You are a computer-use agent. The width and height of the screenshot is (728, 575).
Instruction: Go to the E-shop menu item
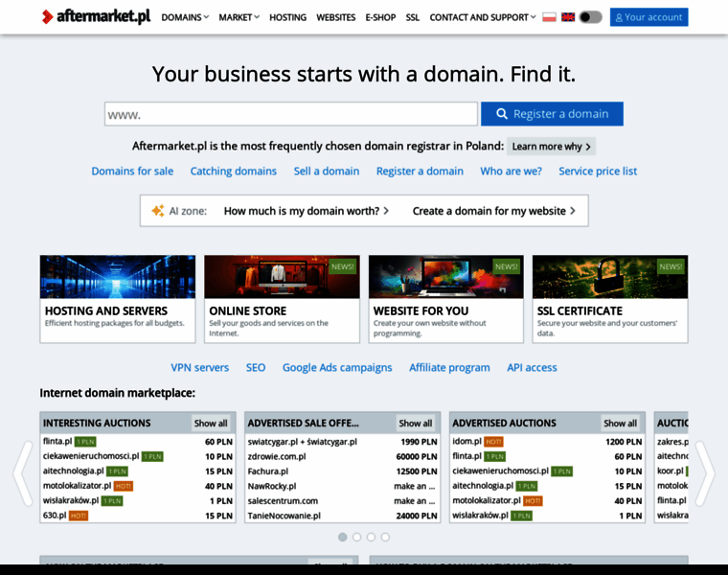coord(380,17)
